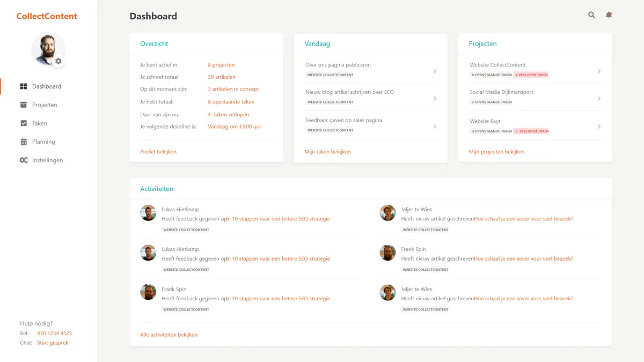Click the 3 artikelen in concept link
Screen dimensions: 644x362
(233, 89)
